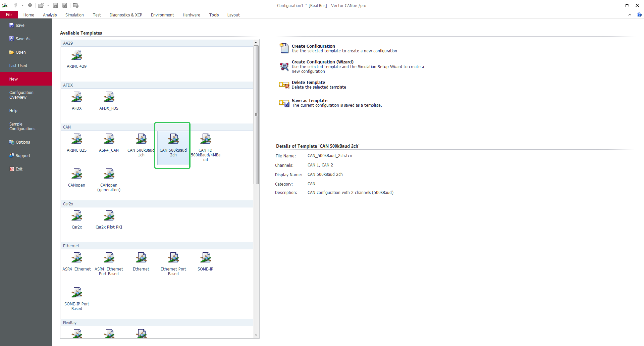Open the File backstage tab
Screen dimensions: 644x346
(9, 15)
